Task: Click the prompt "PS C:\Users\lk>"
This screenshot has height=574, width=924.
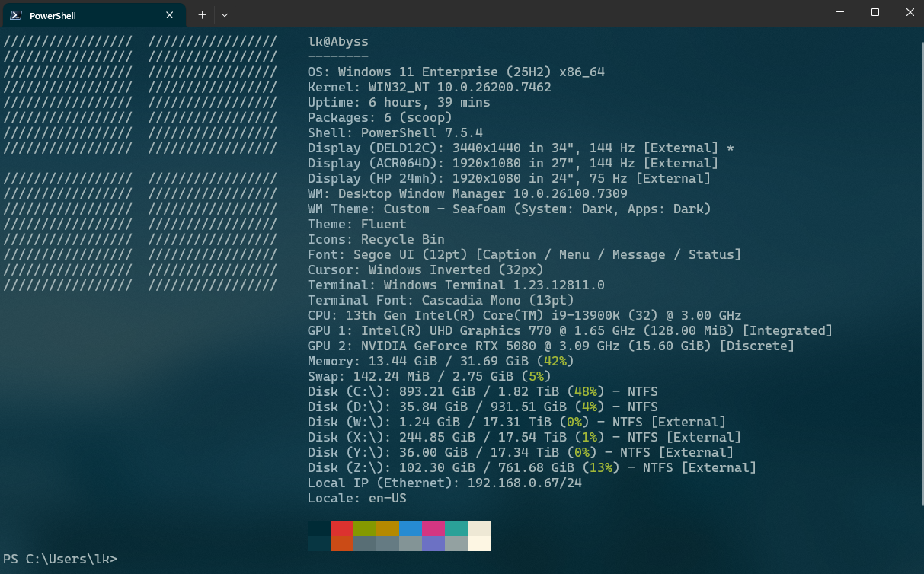Action: tap(60, 560)
